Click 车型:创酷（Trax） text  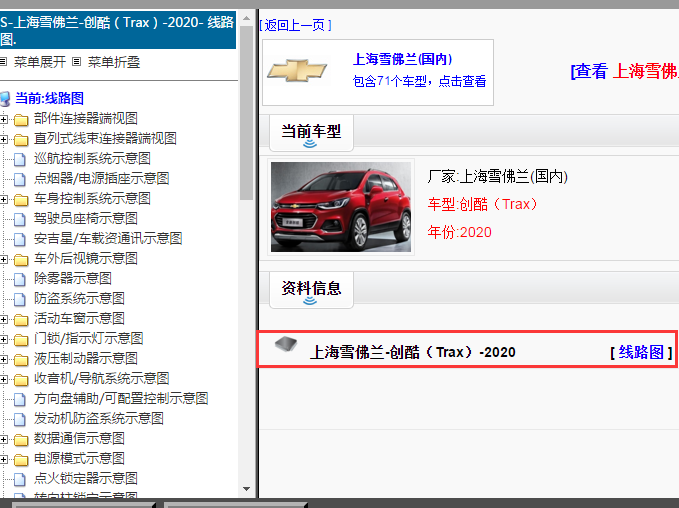click(483, 204)
